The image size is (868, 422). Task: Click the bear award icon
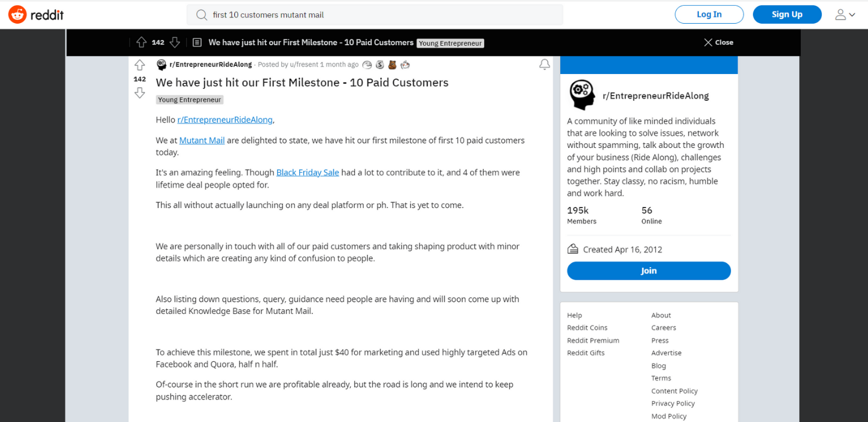(392, 65)
